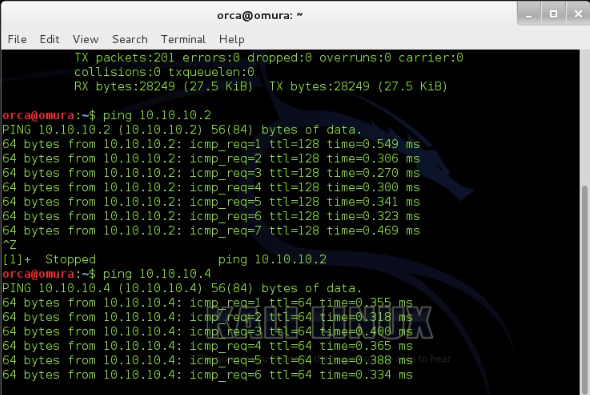
Task: Open the Search menu
Action: [130, 39]
